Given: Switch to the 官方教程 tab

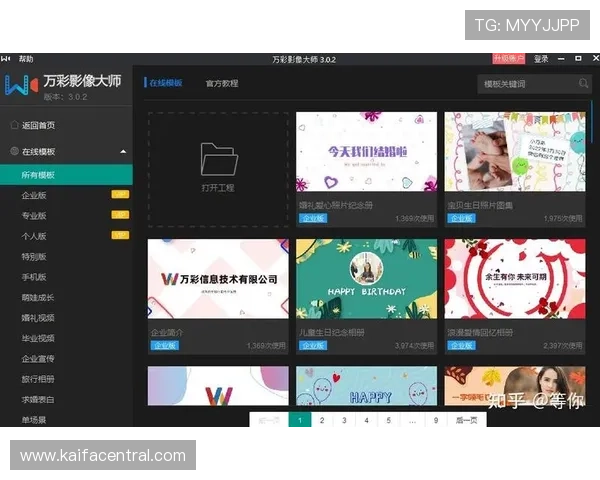Looking at the screenshot, I should [x=222, y=83].
